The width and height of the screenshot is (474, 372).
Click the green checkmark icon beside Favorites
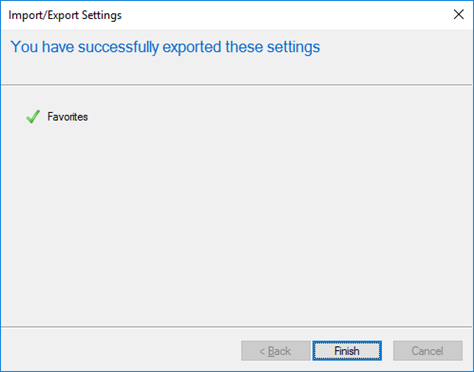coord(33,117)
